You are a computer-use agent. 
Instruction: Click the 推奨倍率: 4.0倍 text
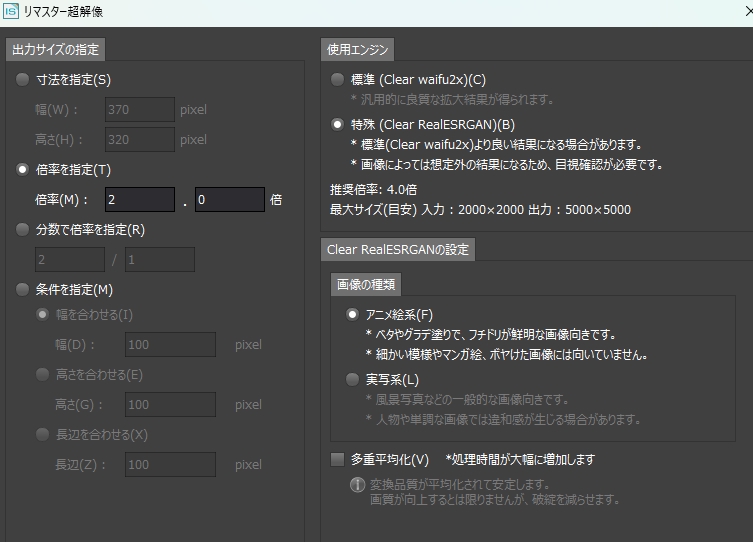373,190
